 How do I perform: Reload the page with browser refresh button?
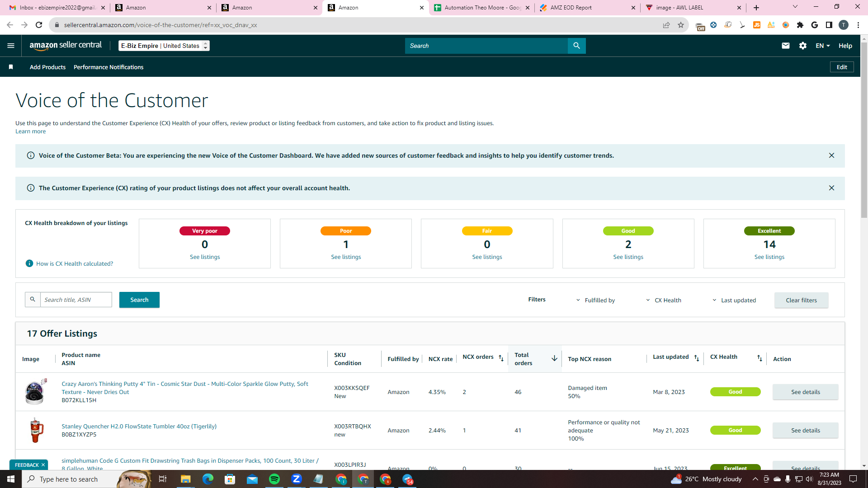click(39, 25)
